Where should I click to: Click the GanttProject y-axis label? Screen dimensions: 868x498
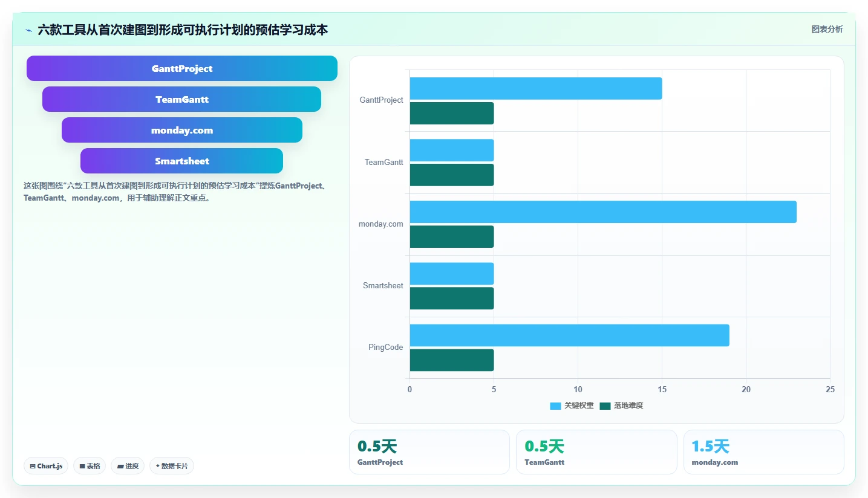tap(381, 100)
